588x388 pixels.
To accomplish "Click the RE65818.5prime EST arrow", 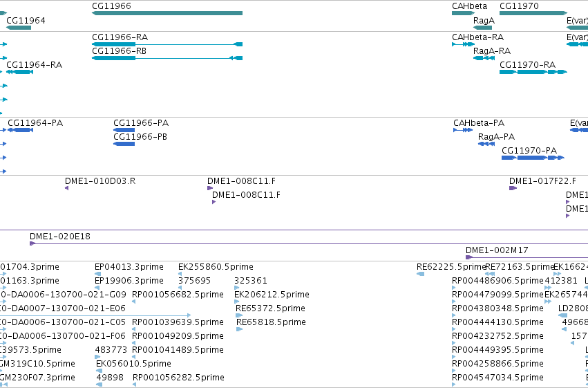I will 239,329.
